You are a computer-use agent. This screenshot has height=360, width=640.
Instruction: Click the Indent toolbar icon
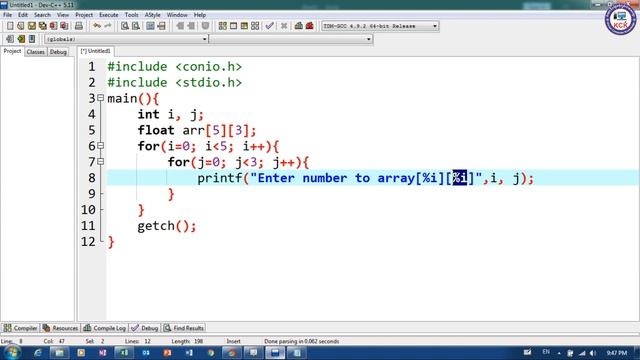180,26
